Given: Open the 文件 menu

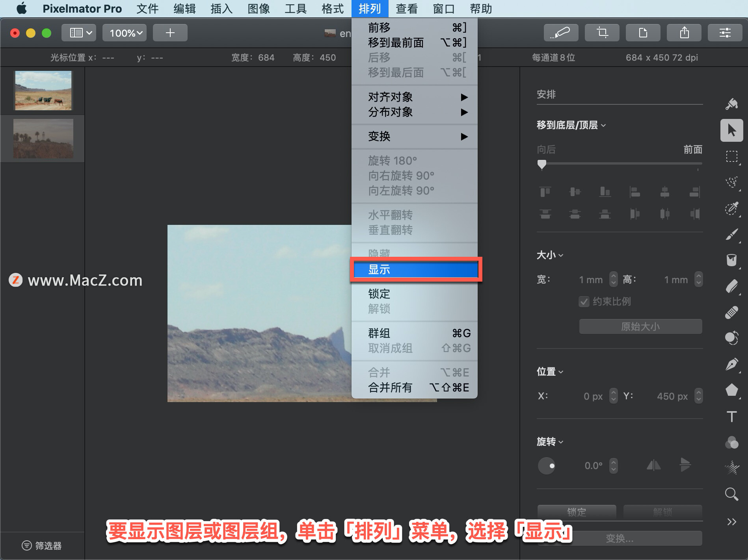Looking at the screenshot, I should [x=147, y=9].
